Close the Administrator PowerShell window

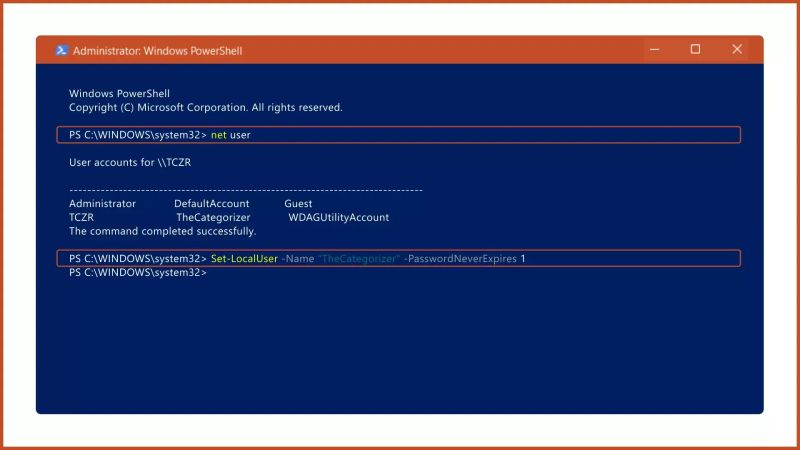pos(737,49)
